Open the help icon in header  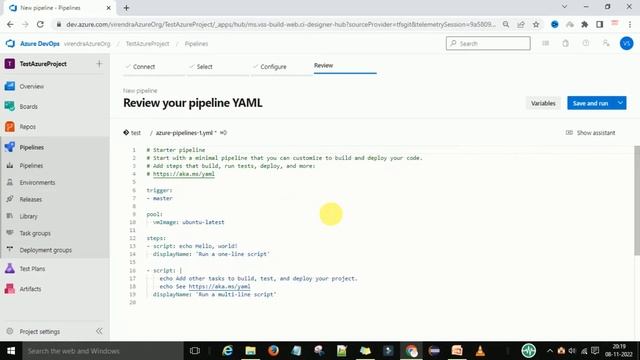click(586, 43)
